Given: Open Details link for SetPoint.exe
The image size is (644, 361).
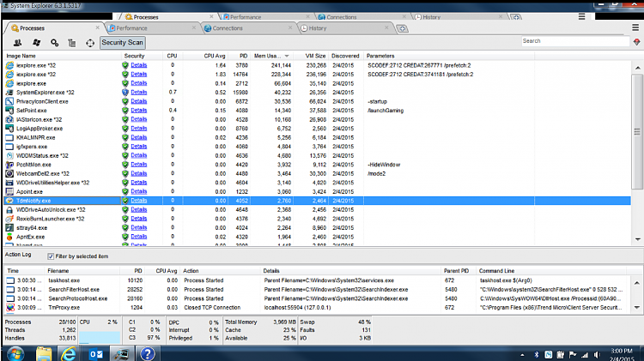Looking at the screenshot, I should coord(139,111).
